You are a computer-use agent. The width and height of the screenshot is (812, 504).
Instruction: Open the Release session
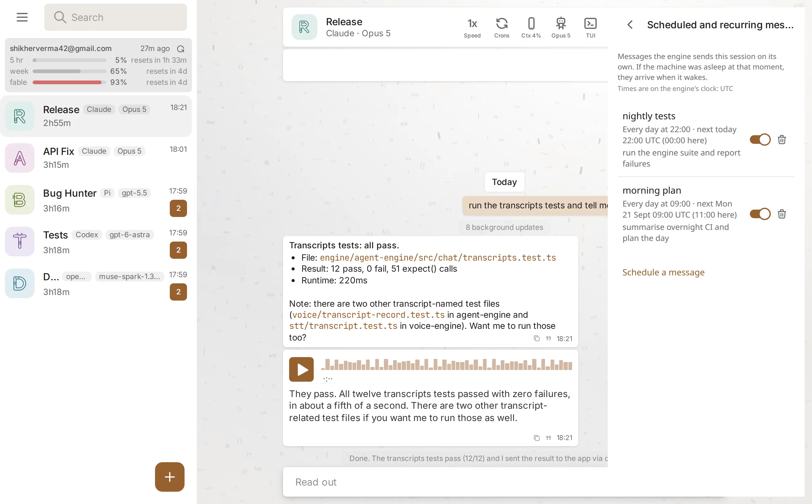pyautogui.click(x=96, y=116)
